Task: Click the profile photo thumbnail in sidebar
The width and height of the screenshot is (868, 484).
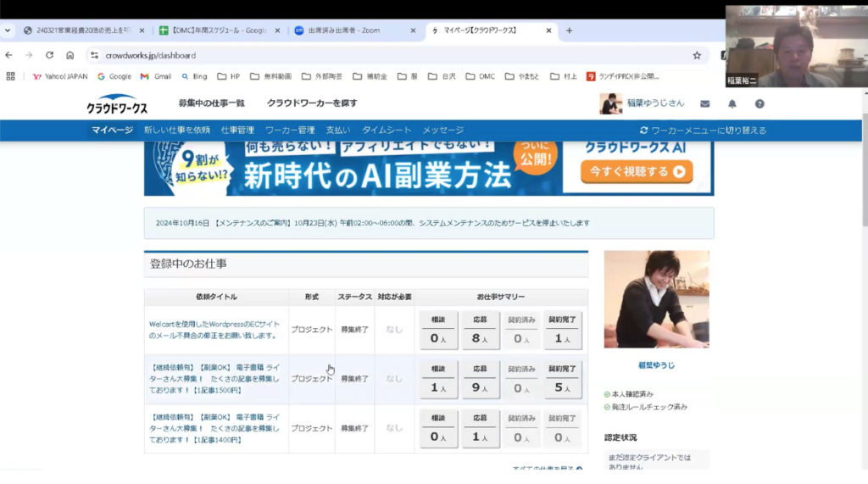Action: click(x=656, y=299)
